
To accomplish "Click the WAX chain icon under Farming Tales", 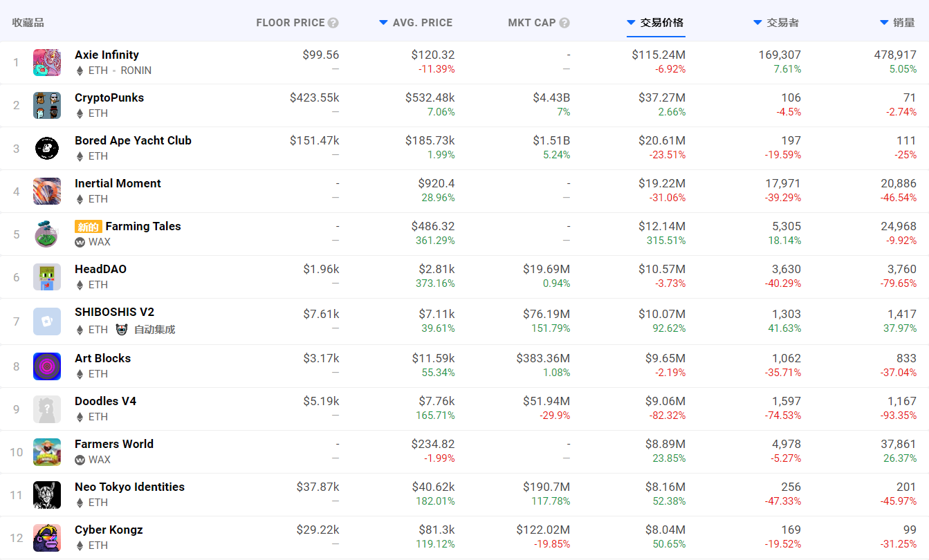I will [80, 242].
